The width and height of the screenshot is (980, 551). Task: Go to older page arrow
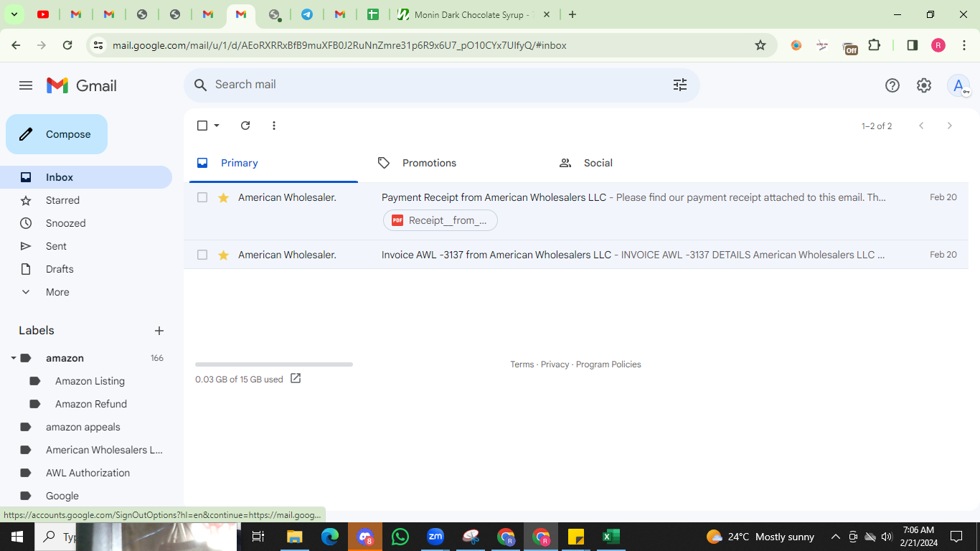950,126
